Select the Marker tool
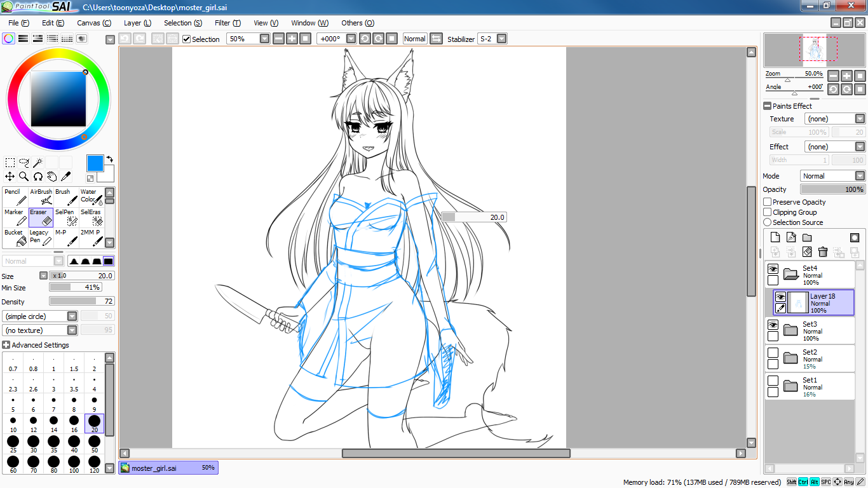 tap(15, 217)
